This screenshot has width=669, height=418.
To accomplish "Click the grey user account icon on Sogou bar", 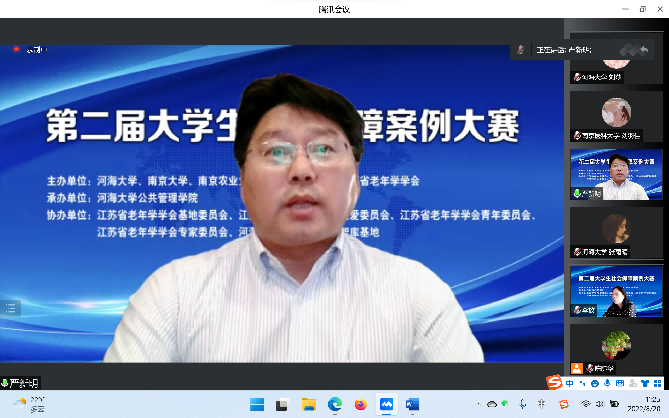I will (x=633, y=383).
